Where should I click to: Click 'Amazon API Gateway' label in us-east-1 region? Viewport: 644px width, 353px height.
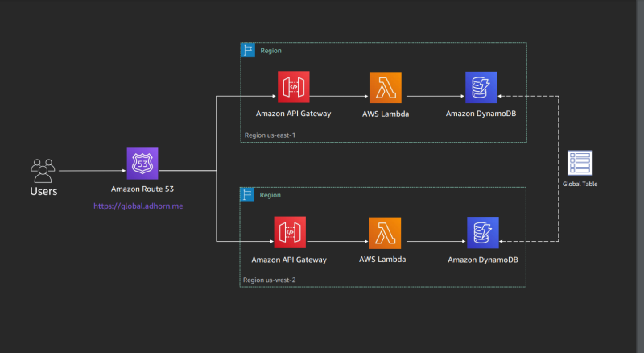point(293,114)
